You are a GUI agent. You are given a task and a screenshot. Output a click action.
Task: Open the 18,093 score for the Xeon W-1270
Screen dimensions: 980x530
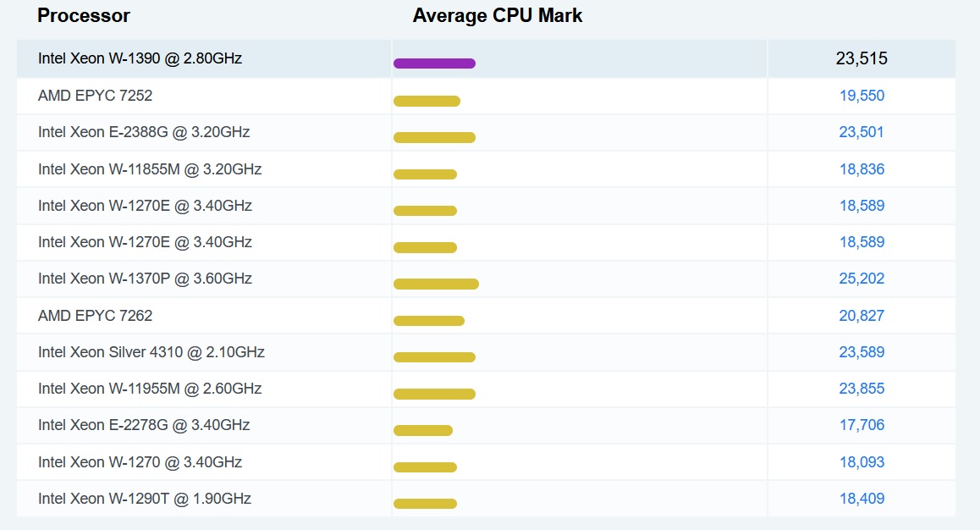[x=862, y=462]
